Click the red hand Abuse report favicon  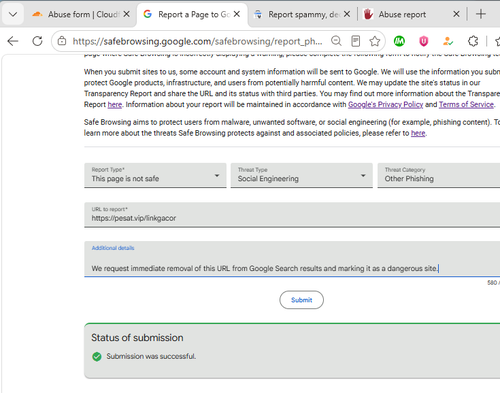368,14
